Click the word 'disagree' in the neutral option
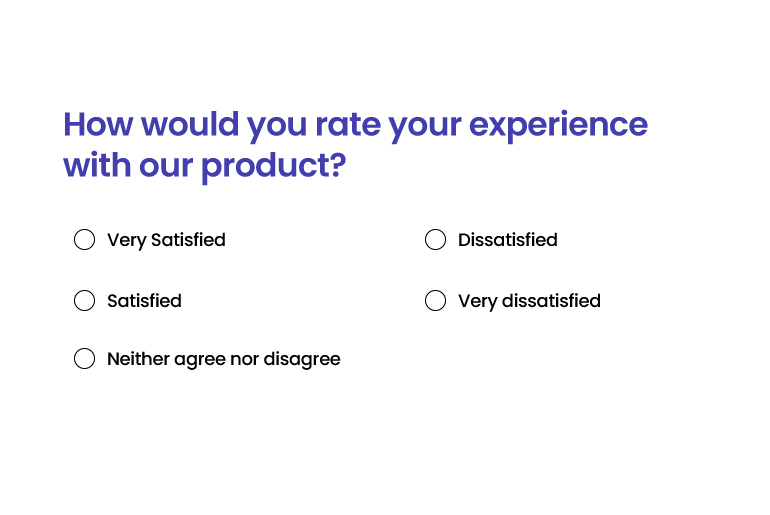The image size is (770, 515). click(302, 359)
